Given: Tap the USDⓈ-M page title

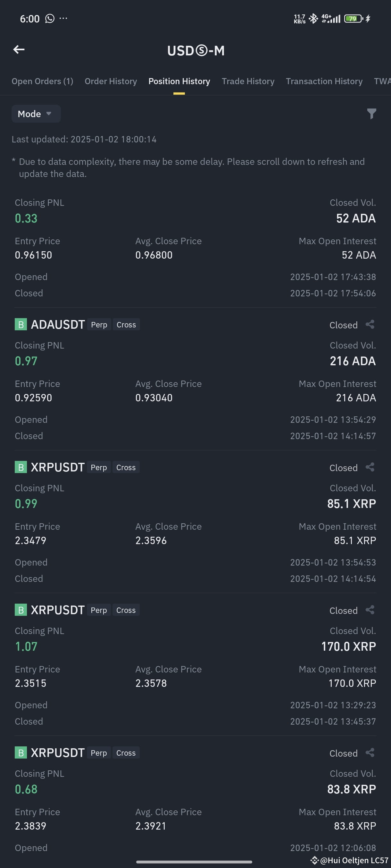Looking at the screenshot, I should (196, 51).
